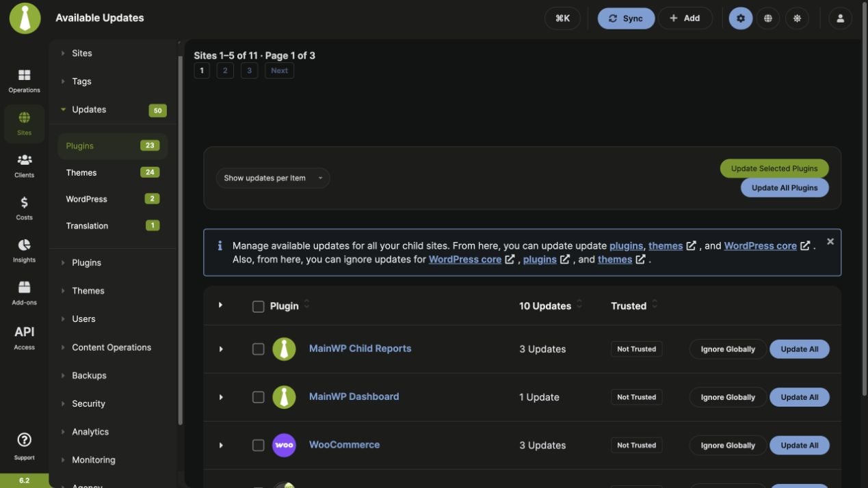Open the Costs sidebar section
This screenshot has height=488, width=868.
[x=24, y=208]
